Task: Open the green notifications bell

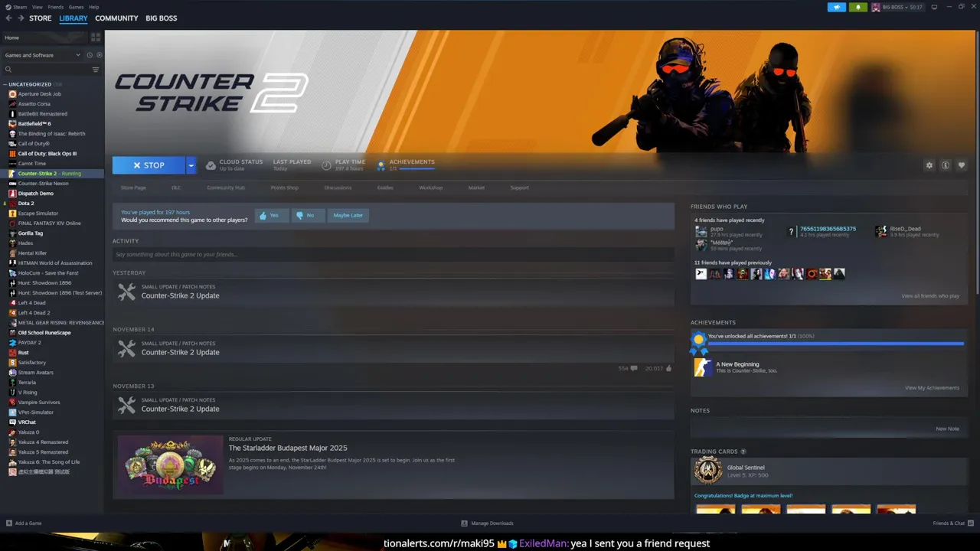Action: coord(857,7)
